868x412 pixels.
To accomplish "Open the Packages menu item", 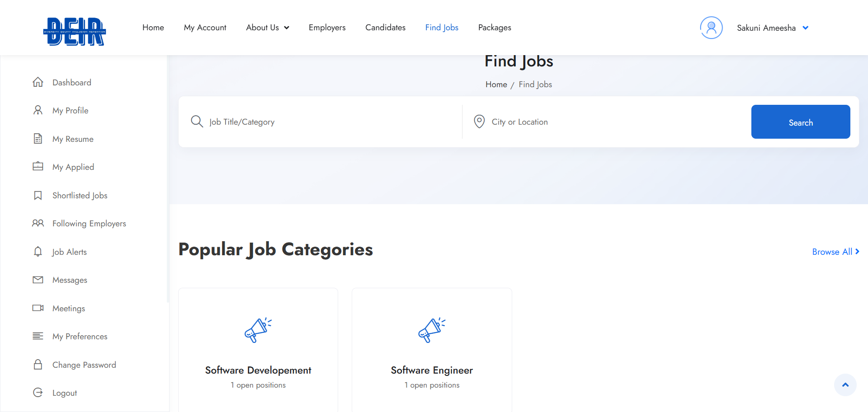I will pyautogui.click(x=495, y=28).
